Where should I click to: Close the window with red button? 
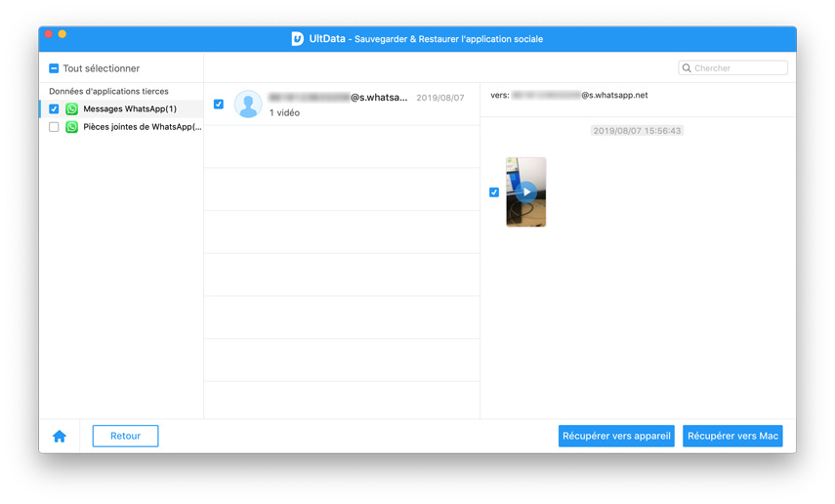tap(49, 34)
